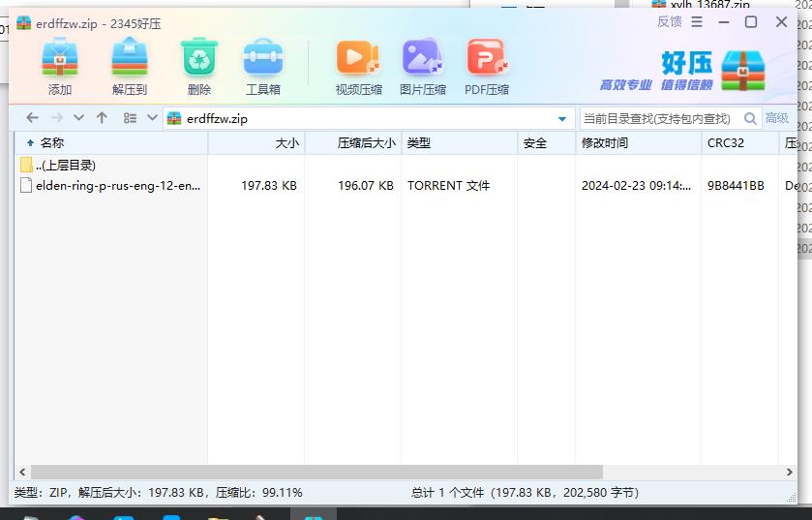Click horizontal scrollbar right arrow
This screenshot has width=812, height=520.
(789, 472)
